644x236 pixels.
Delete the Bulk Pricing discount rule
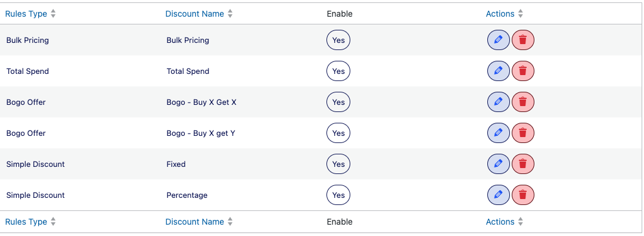523,40
